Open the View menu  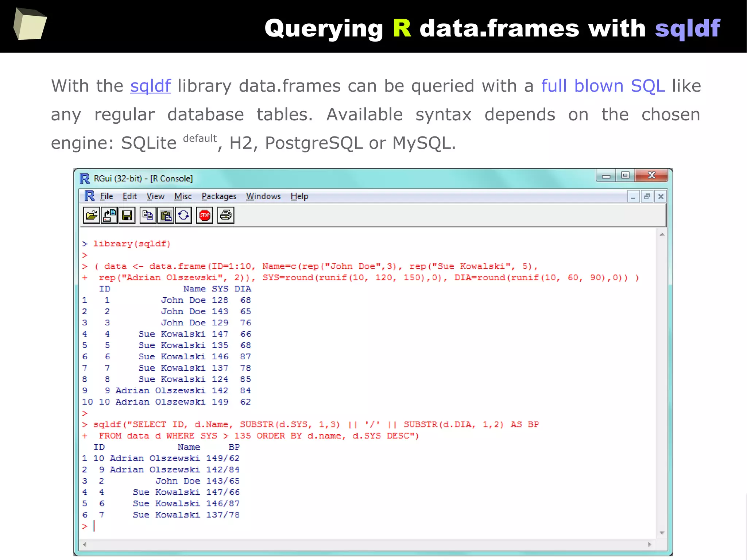(155, 196)
